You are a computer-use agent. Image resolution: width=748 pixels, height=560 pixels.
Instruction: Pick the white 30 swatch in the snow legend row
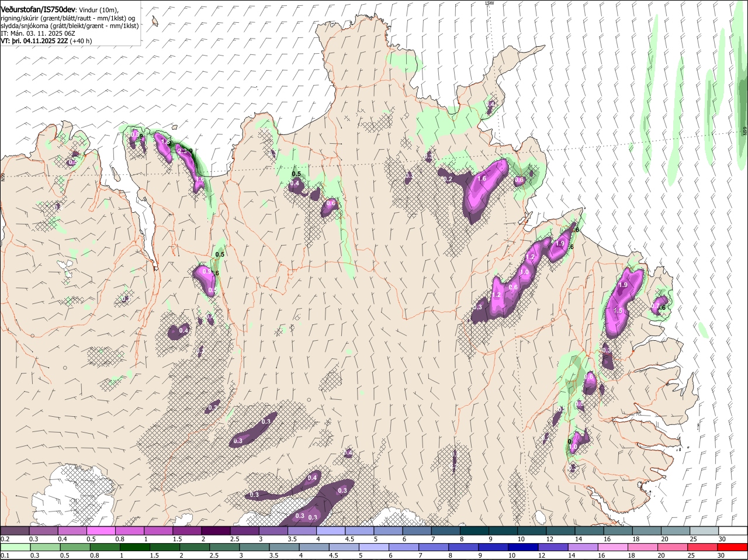click(x=733, y=530)
